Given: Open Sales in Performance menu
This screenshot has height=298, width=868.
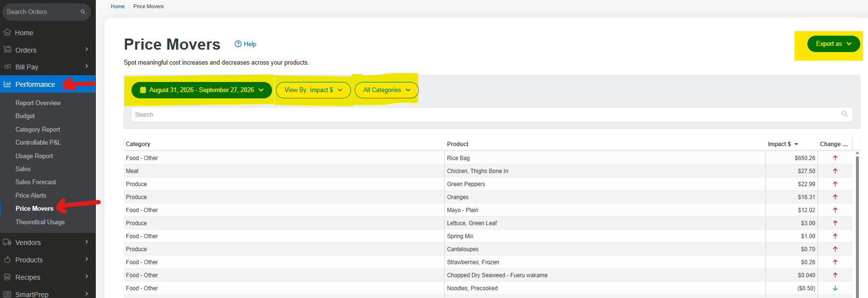Looking at the screenshot, I should pos(23,169).
